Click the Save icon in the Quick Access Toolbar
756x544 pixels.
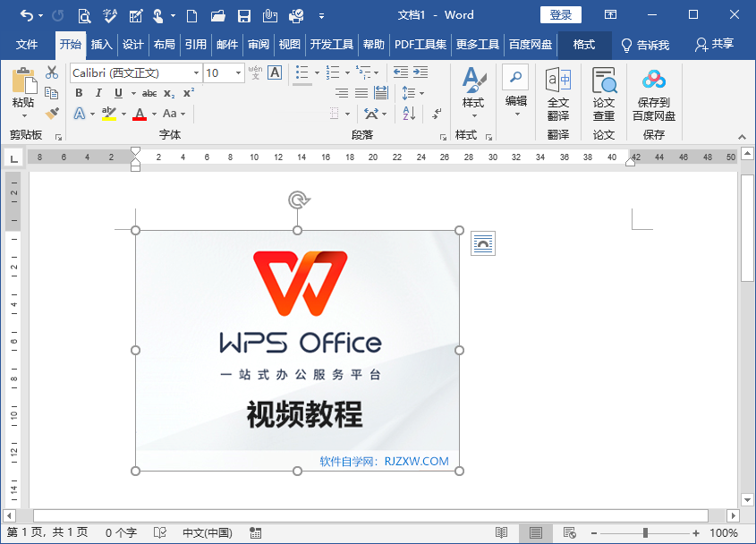242,15
